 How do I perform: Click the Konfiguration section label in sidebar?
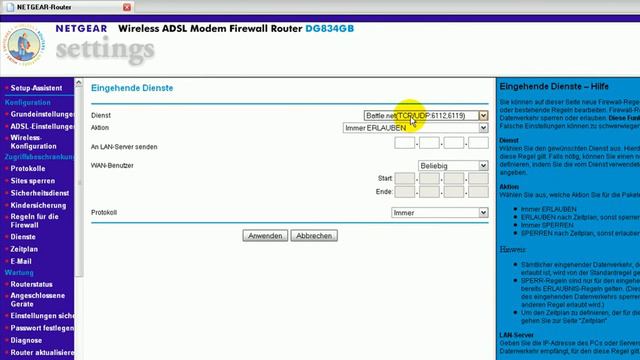coord(28,103)
